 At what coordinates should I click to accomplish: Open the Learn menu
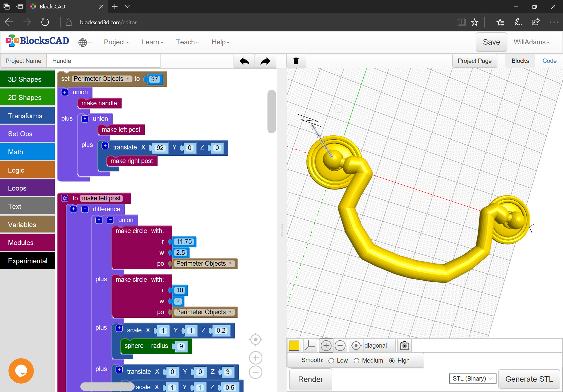click(152, 42)
